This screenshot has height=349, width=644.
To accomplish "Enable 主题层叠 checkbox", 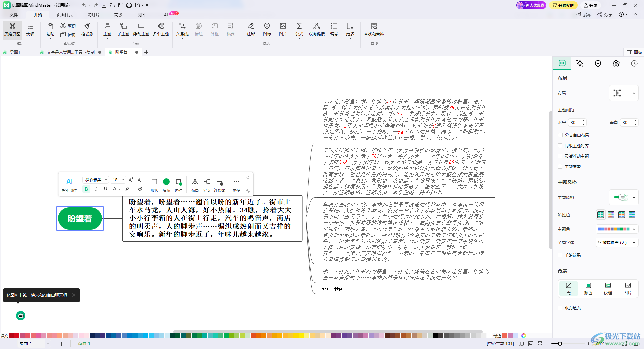I will coord(560,166).
